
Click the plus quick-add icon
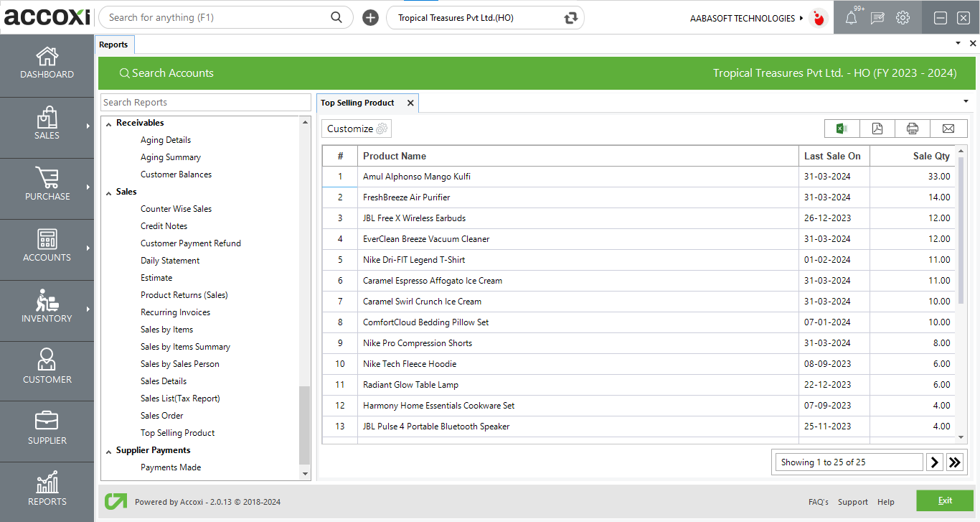[x=370, y=18]
